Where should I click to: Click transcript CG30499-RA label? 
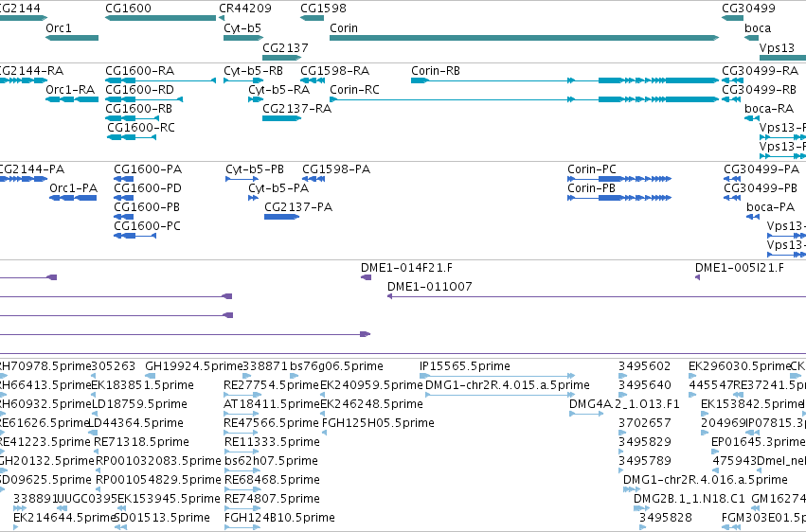point(761,71)
